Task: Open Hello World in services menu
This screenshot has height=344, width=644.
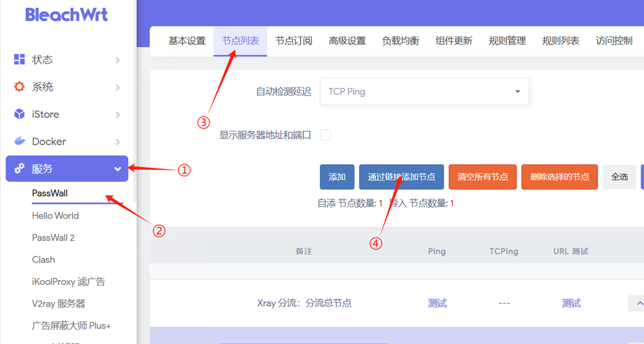Action: pyautogui.click(x=55, y=215)
